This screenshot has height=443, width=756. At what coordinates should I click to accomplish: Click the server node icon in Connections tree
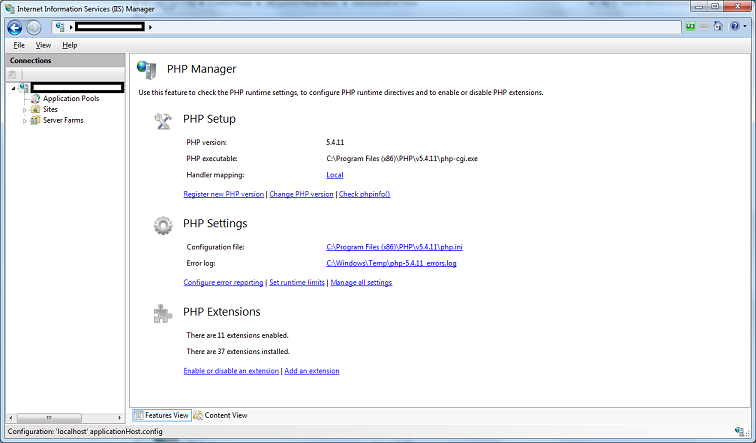[x=24, y=87]
